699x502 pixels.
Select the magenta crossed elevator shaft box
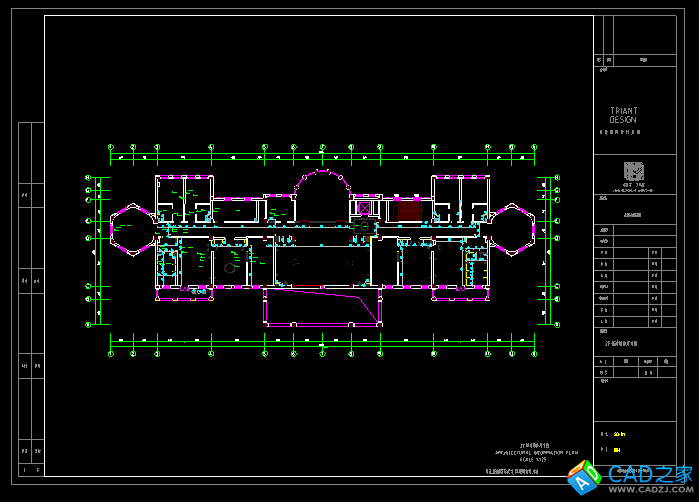pyautogui.click(x=365, y=209)
